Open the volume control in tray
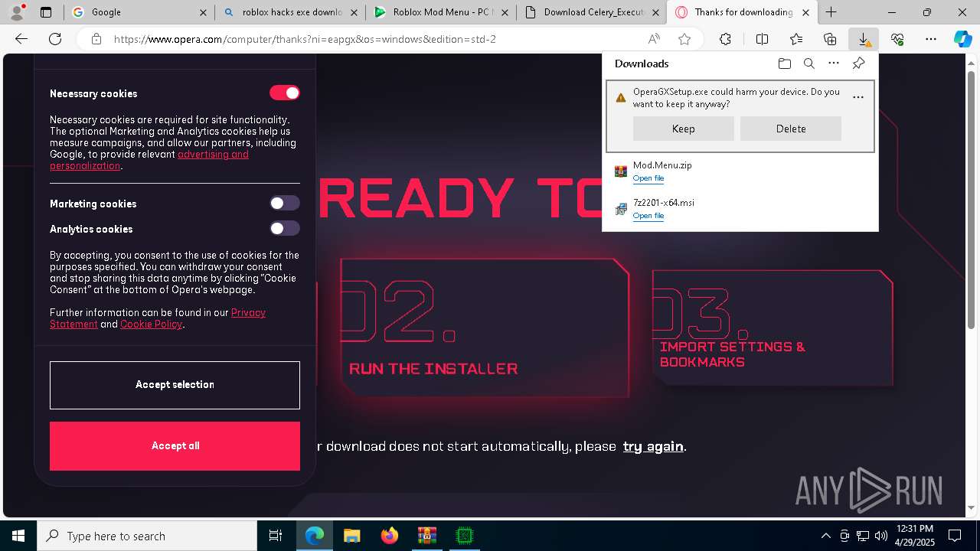The image size is (980, 551). [881, 536]
